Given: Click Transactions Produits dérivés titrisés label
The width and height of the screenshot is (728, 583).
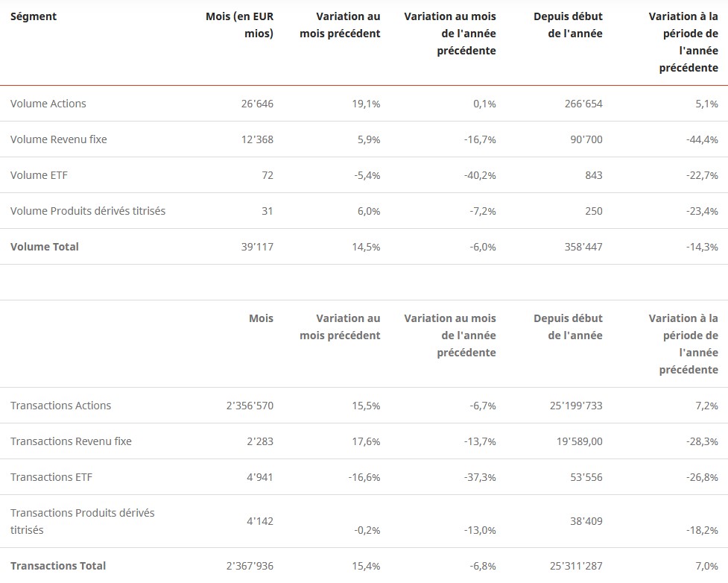Looking at the screenshot, I should tap(83, 521).
